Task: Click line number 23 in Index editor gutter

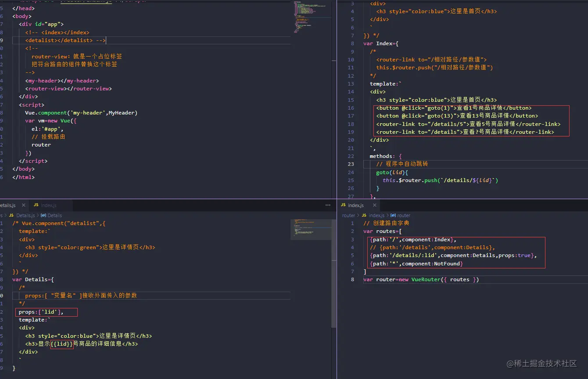Action: tap(351, 164)
